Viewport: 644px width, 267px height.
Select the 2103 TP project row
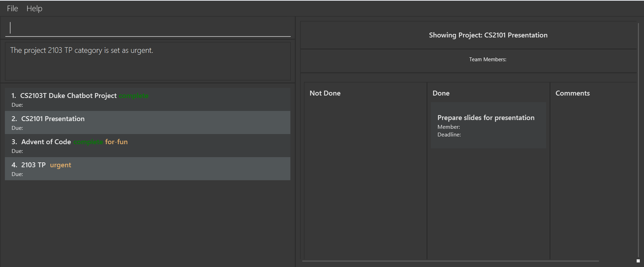pyautogui.click(x=147, y=169)
